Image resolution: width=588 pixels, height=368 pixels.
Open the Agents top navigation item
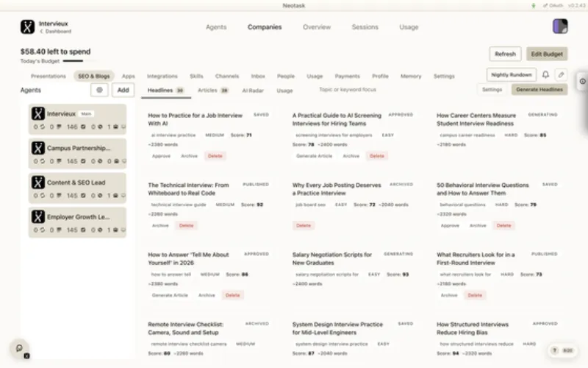216,27
